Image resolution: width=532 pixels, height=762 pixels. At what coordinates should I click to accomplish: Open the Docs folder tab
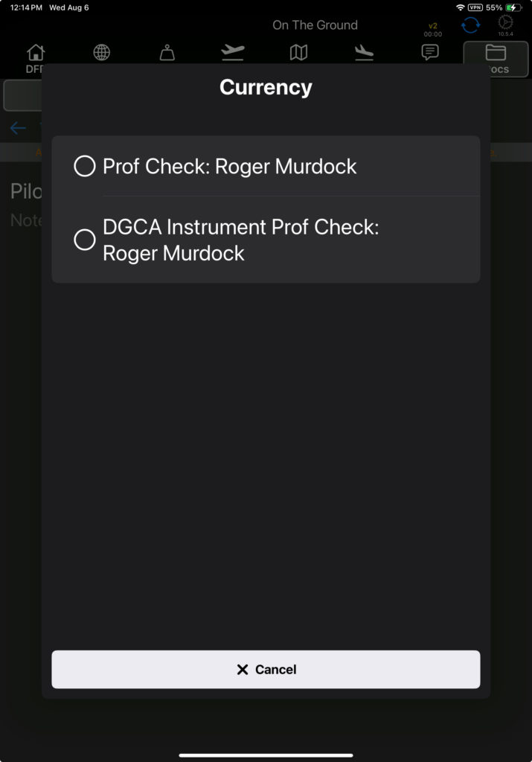496,60
